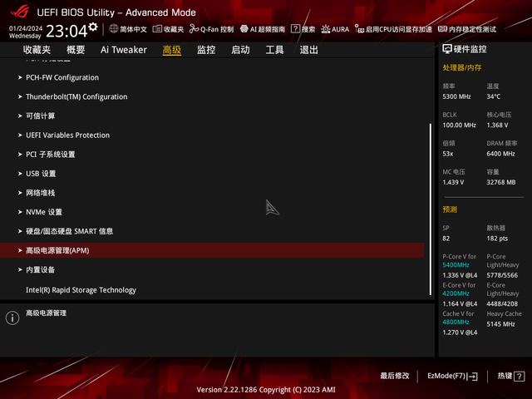Click the 182 pts cooler score
This screenshot has height=399, width=532.
click(x=497, y=239)
